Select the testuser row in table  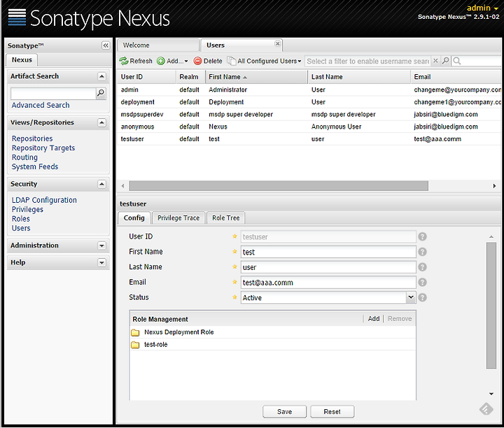pos(309,139)
